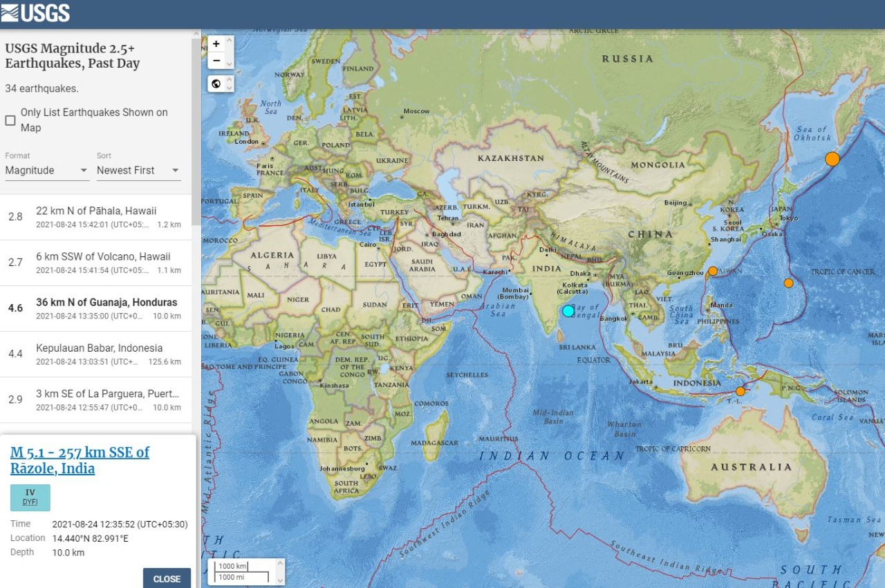Viewport: 885px width, 588px height.
Task: Click the IV DYFI intensity badge
Action: click(30, 497)
